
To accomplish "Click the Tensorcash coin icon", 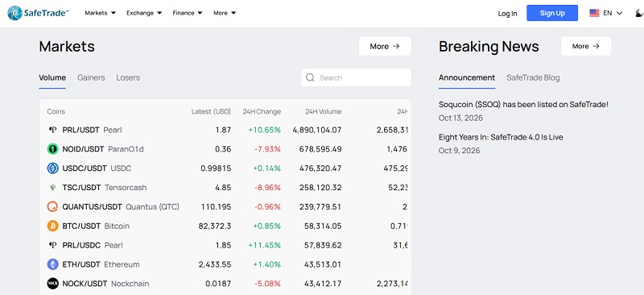I will [x=52, y=188].
